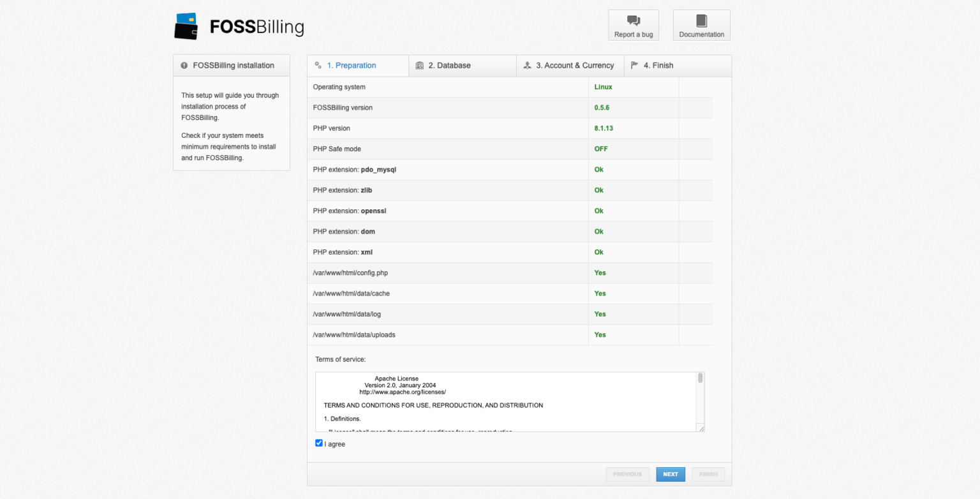This screenshot has height=499, width=980.
Task: Click the gear icon on the Preparation tab
Action: tap(318, 65)
